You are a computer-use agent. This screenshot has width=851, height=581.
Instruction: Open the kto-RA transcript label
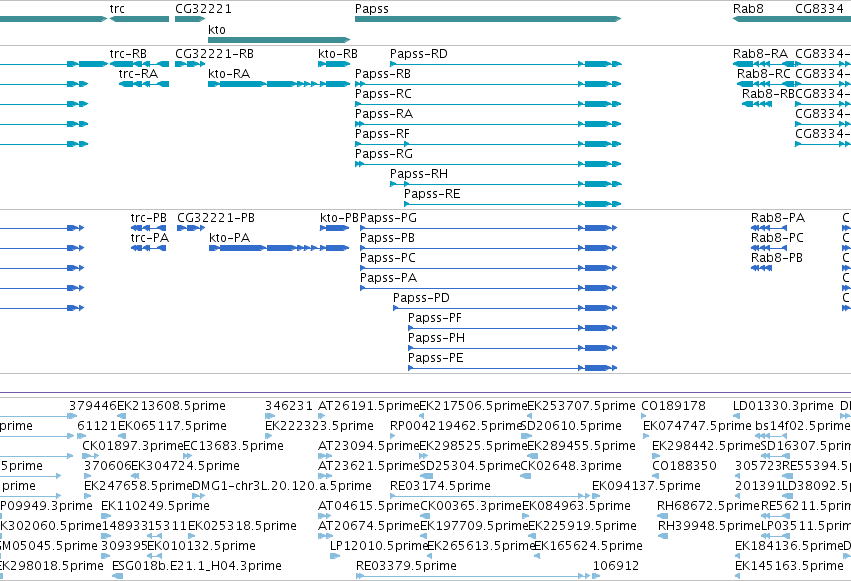[x=229, y=74]
